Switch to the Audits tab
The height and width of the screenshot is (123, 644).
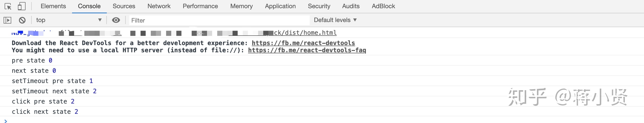coord(351,6)
